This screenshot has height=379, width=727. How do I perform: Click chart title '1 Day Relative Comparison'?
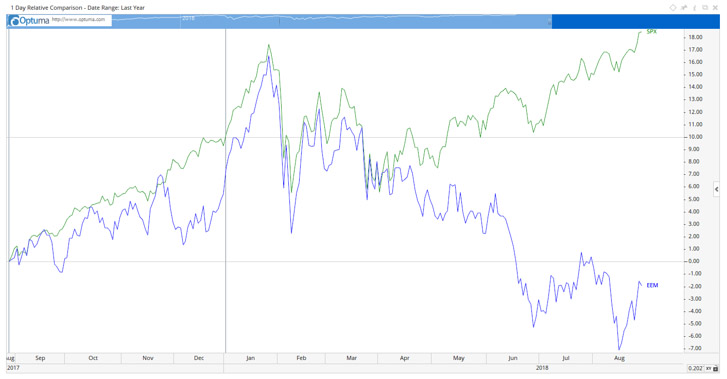[46, 8]
